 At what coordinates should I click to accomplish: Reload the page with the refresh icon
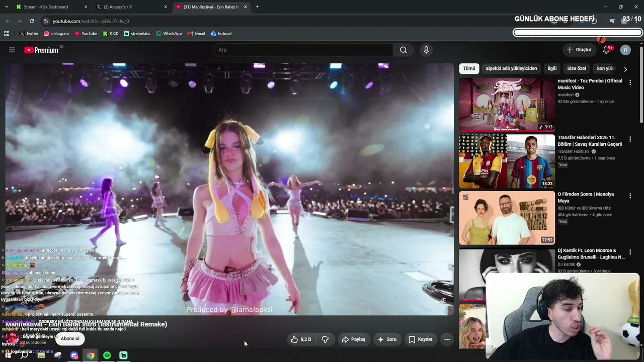32,21
